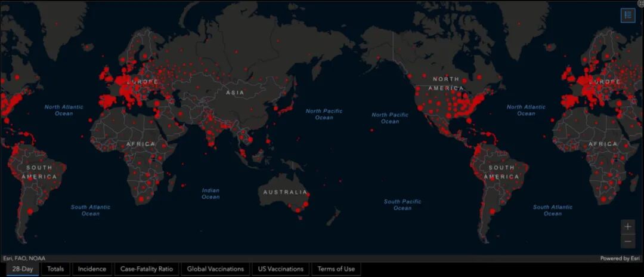Zoom out with the minus button
The width and height of the screenshot is (644, 277).
[627, 241]
